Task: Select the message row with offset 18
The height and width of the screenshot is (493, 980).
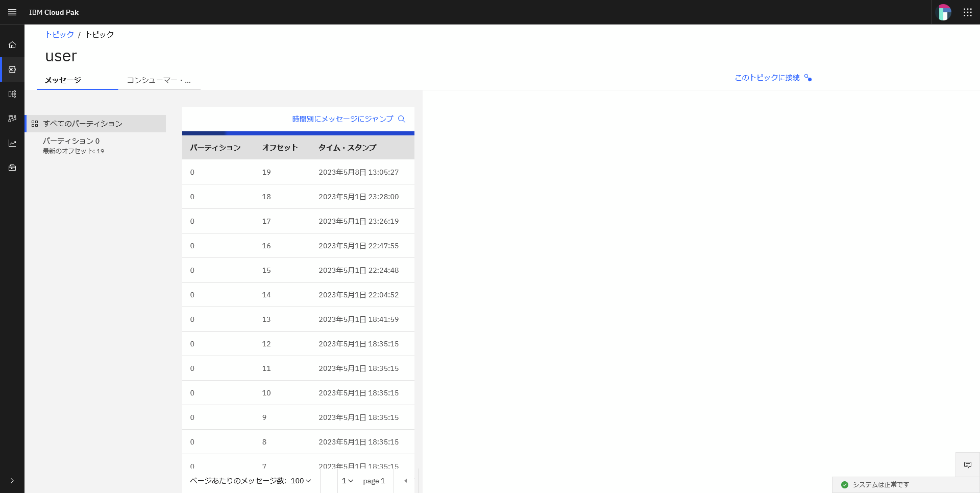Action: pyautogui.click(x=298, y=197)
